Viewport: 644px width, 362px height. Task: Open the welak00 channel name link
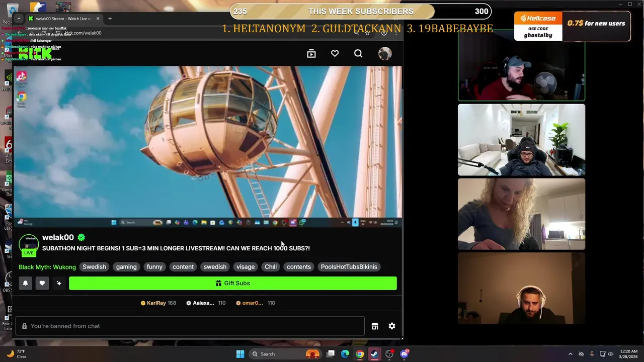tap(58, 237)
